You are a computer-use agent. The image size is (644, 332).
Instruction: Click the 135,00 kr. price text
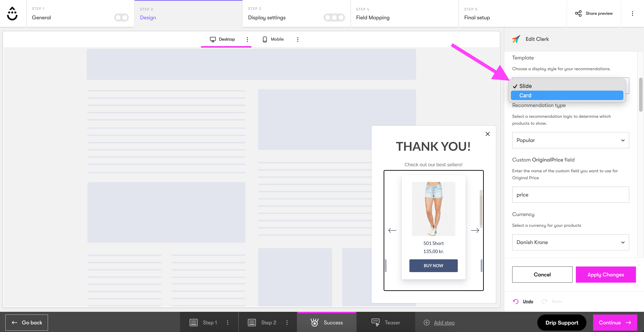click(x=434, y=251)
